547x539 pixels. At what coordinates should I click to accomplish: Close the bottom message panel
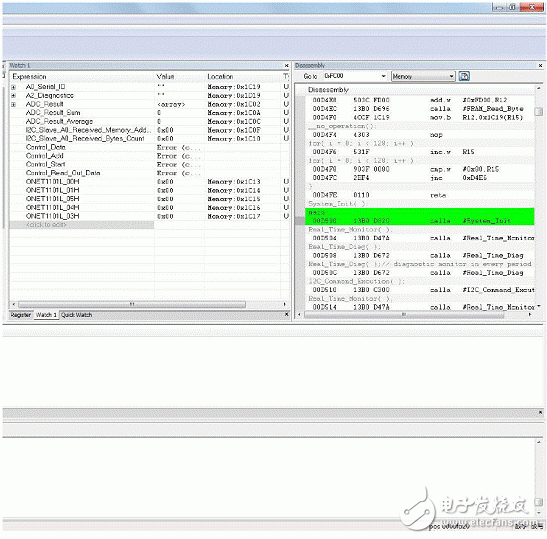pyautogui.click(x=540, y=412)
